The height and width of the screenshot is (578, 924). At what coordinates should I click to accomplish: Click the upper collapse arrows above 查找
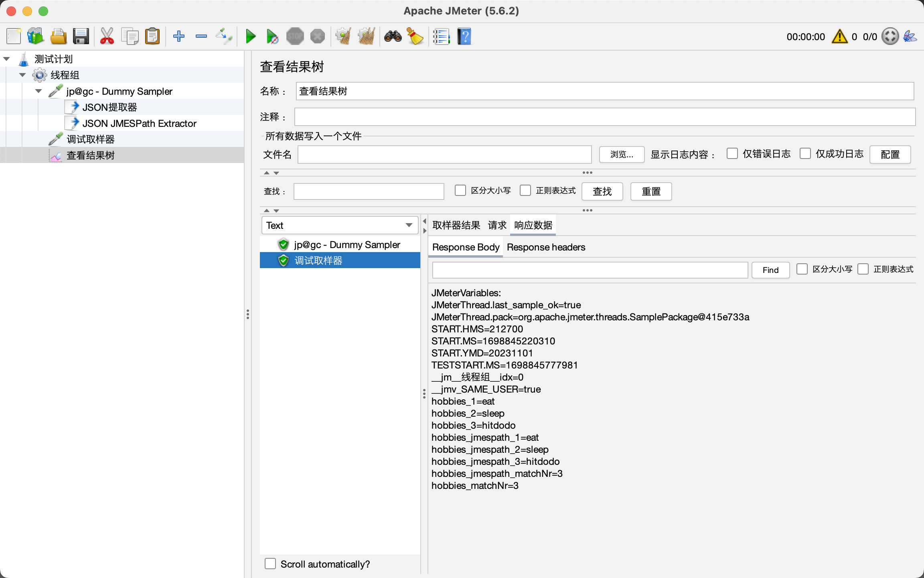click(x=272, y=173)
